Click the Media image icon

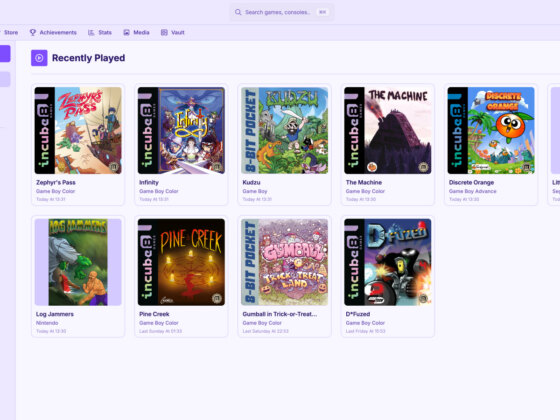point(126,32)
